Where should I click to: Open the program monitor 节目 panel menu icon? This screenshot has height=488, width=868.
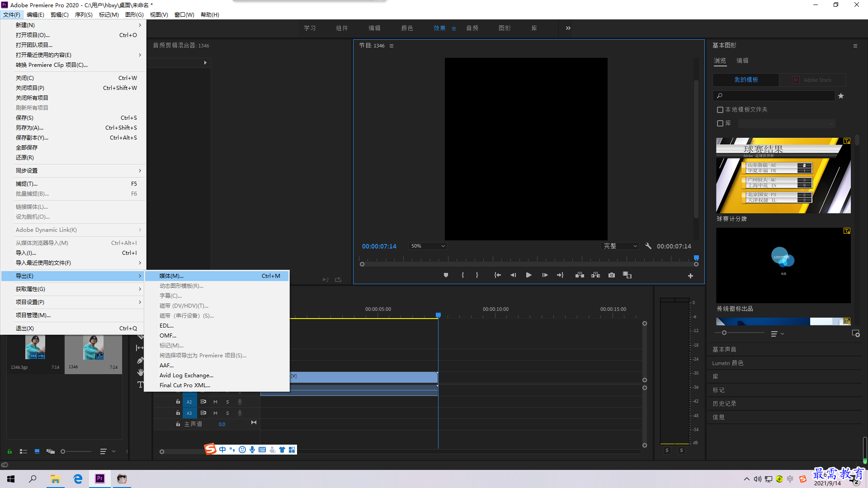[x=392, y=46]
